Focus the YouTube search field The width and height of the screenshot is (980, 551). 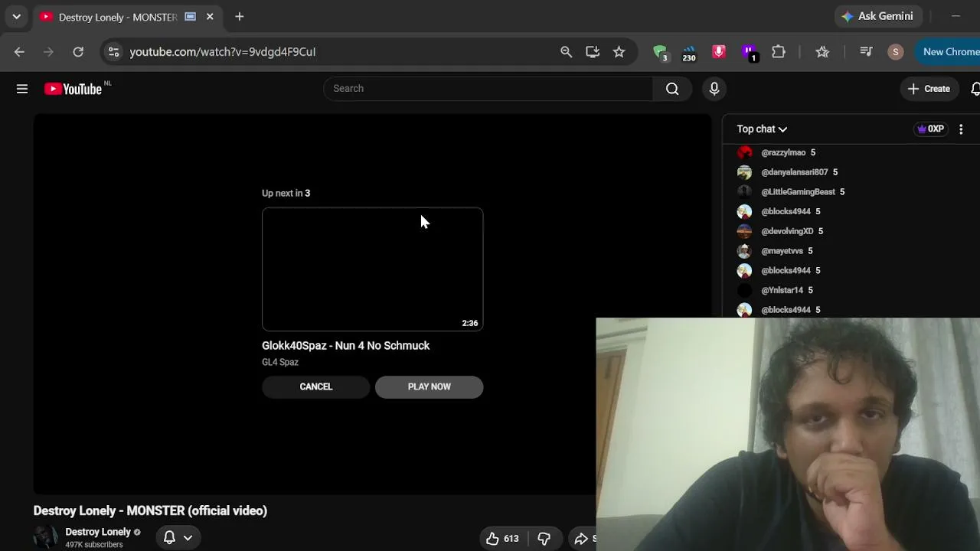coord(488,89)
